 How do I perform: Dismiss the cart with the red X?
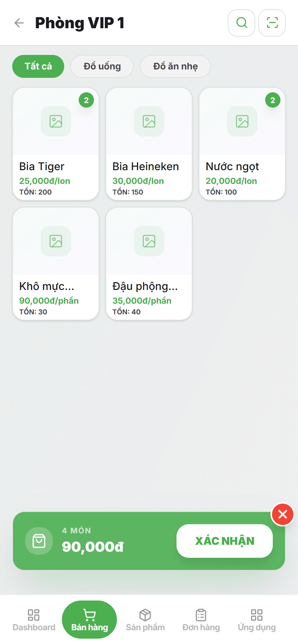[283, 515]
